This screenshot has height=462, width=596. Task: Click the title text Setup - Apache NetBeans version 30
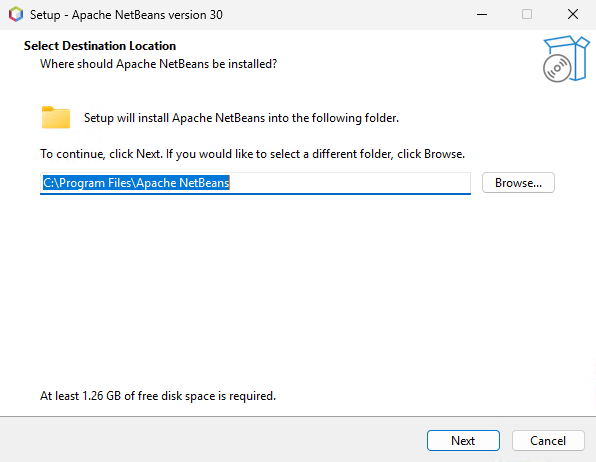[126, 15]
